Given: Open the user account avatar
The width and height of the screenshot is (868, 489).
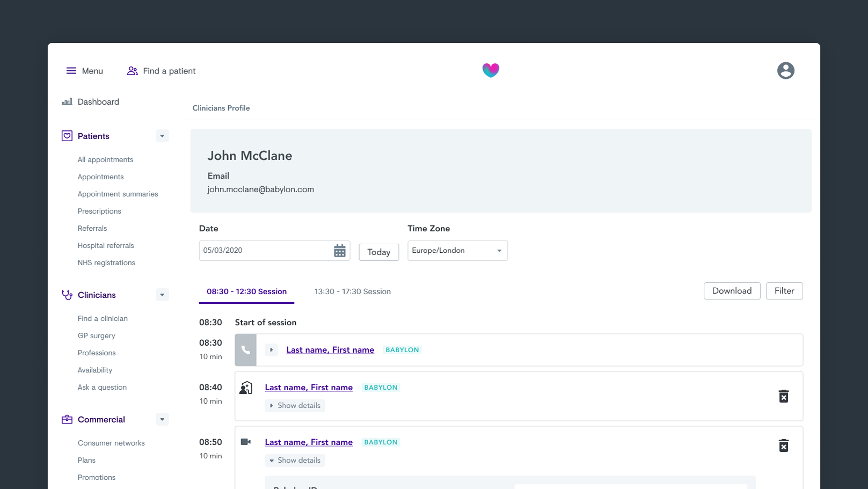Looking at the screenshot, I should (785, 71).
